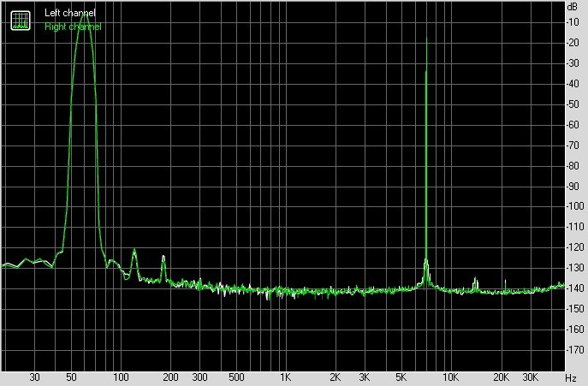Viewport: 588px width, 386px height.
Task: Click the small harmonic peak near 120 Hz
Action: pos(134,251)
